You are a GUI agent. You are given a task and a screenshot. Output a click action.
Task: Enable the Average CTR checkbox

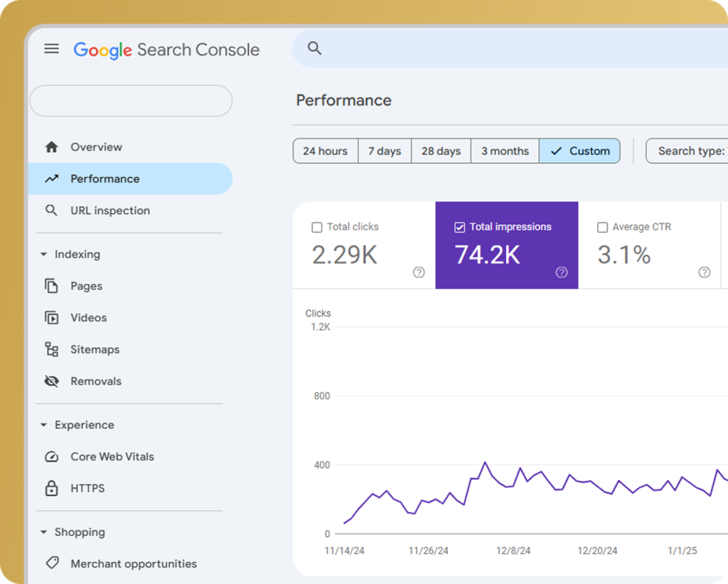click(602, 228)
